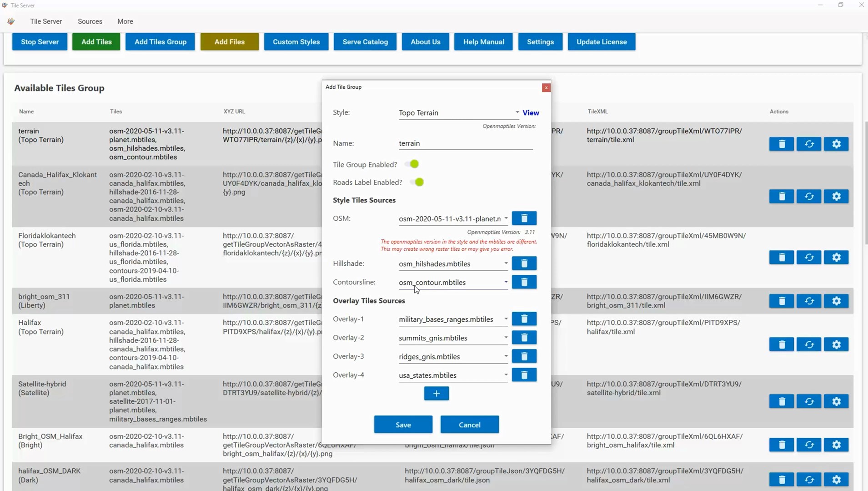The width and height of the screenshot is (868, 491).
Task: Open settings for Floridaklokantech group
Action: point(836,258)
